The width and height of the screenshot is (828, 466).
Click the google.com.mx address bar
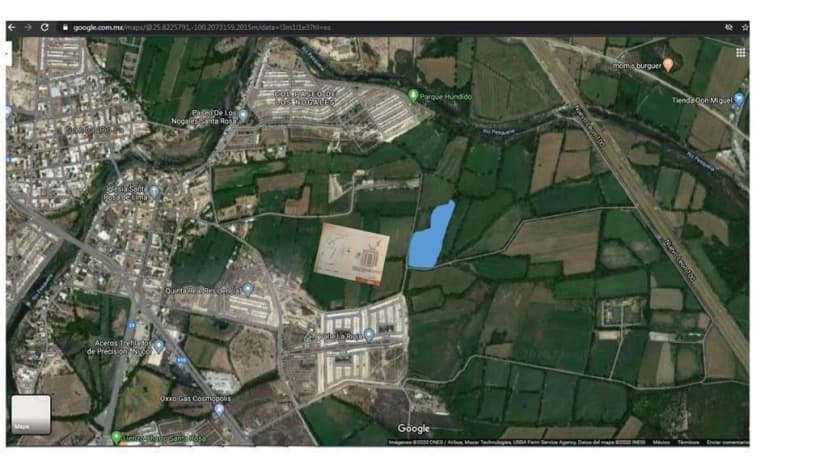[x=201, y=27]
